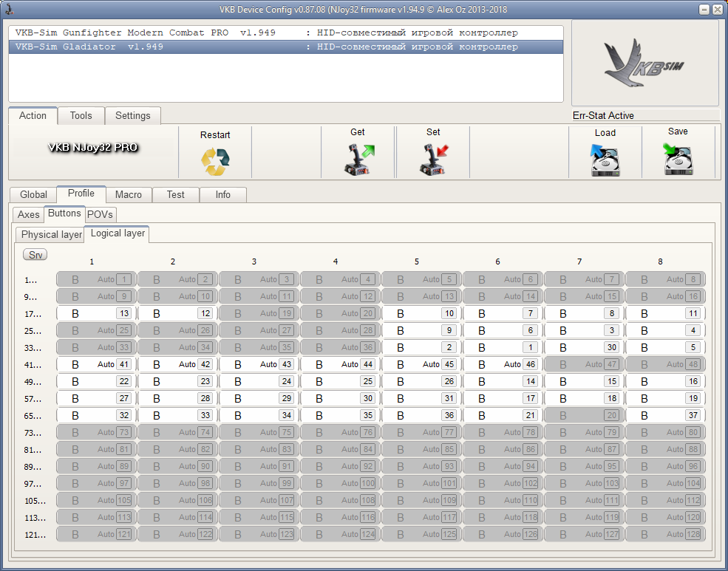Click cell mapped to 21 in row 65
728x571 pixels.
(x=503, y=416)
